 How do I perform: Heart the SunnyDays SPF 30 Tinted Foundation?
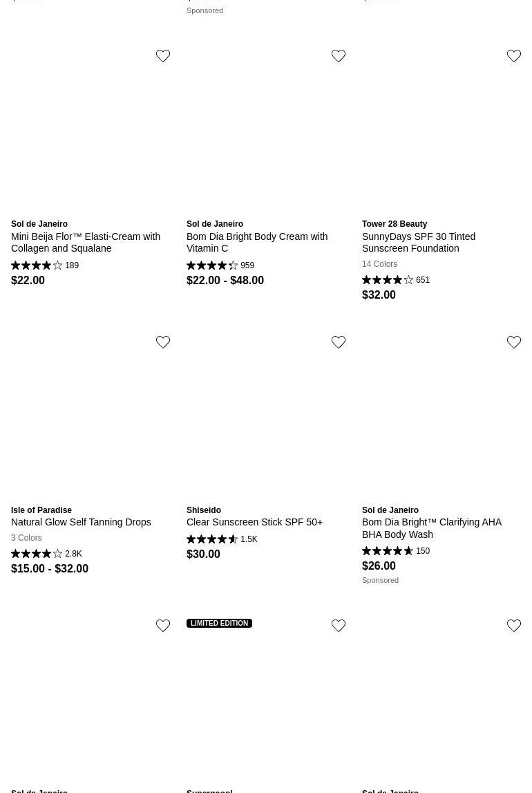coord(514,56)
